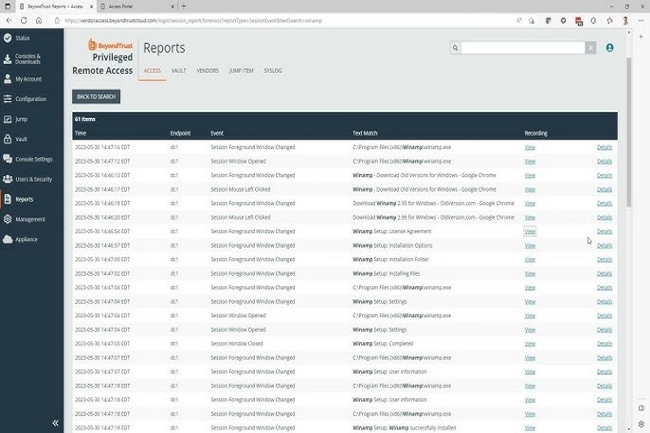The width and height of the screenshot is (650, 433).
Task: Collapse the sidebar with double-chevron arrow
Action: (x=55, y=423)
